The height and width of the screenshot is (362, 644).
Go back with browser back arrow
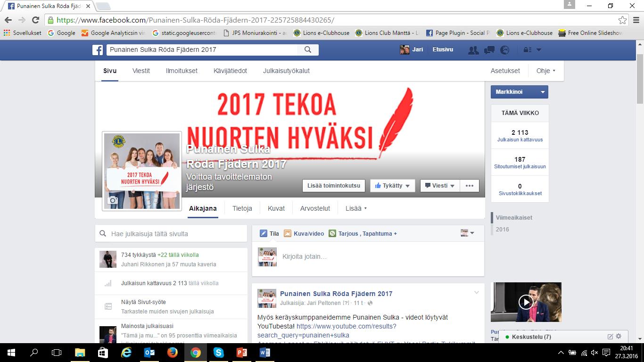coord(8,20)
